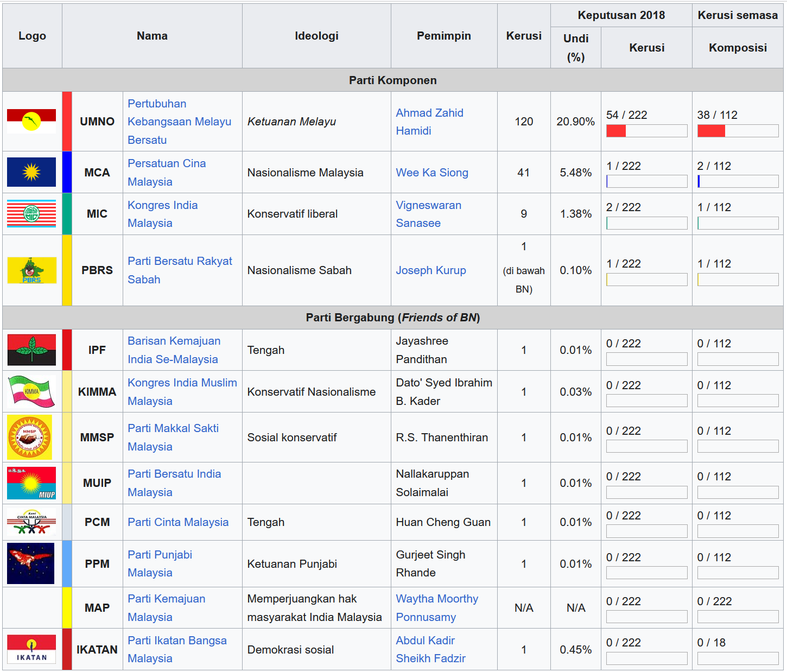Viewport: 787px width, 672px height.
Task: Select the Kerusi semasa header
Action: click(738, 15)
